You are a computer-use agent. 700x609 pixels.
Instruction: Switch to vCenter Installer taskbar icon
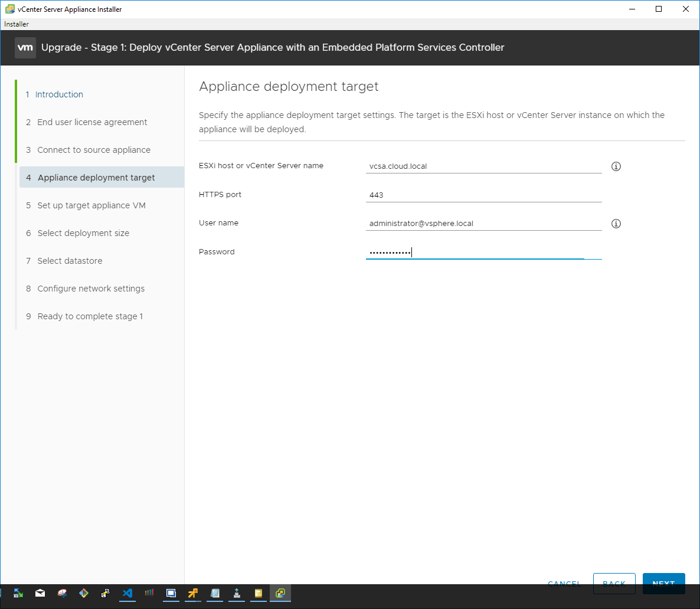280,593
